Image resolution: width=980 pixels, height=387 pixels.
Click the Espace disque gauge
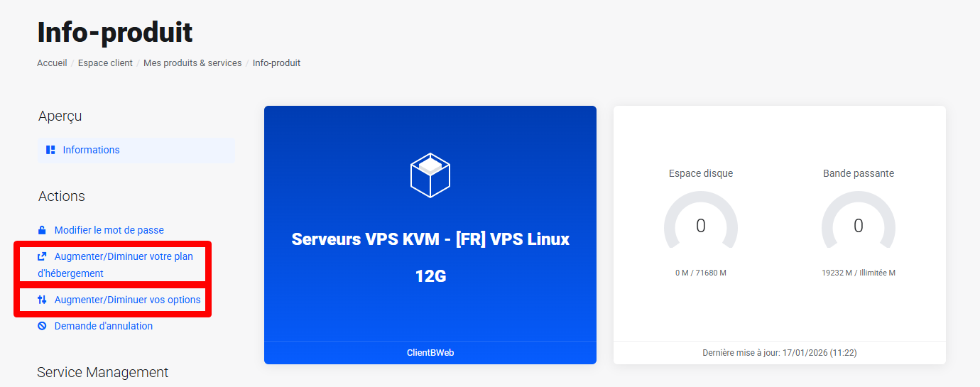click(700, 227)
